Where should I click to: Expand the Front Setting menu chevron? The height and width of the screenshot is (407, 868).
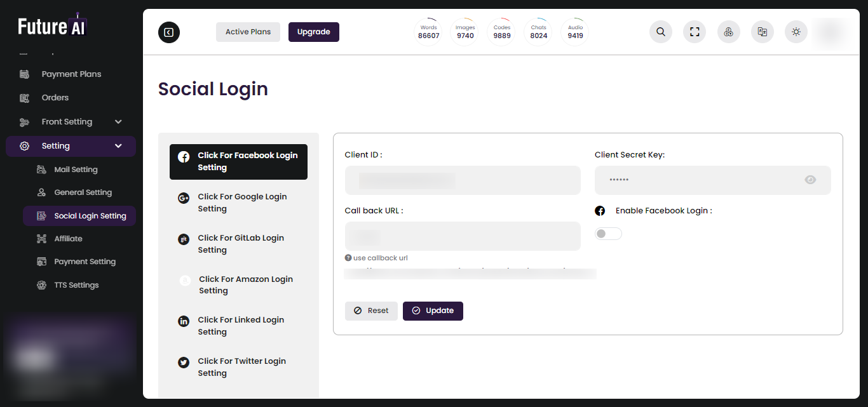(118, 121)
